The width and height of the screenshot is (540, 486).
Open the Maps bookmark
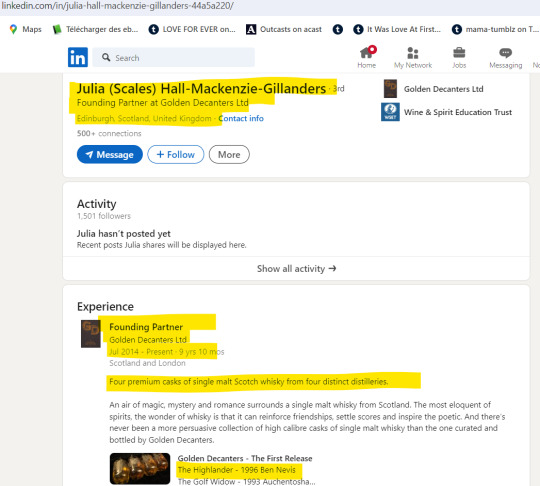pyautogui.click(x=26, y=29)
